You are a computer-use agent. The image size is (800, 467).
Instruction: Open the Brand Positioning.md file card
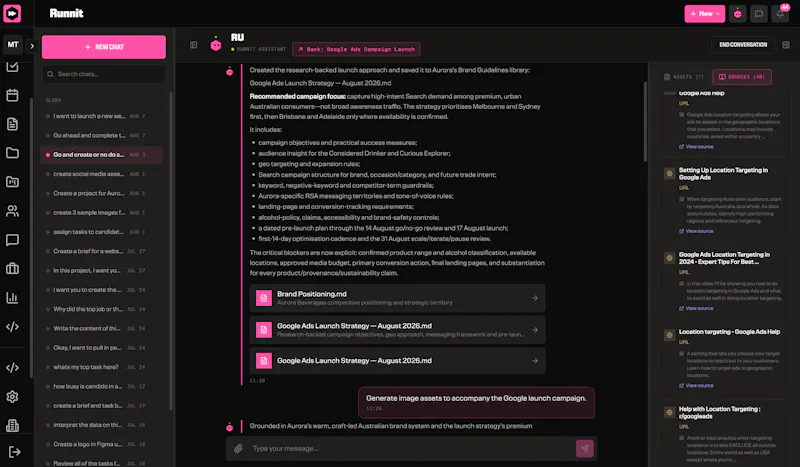tap(397, 298)
